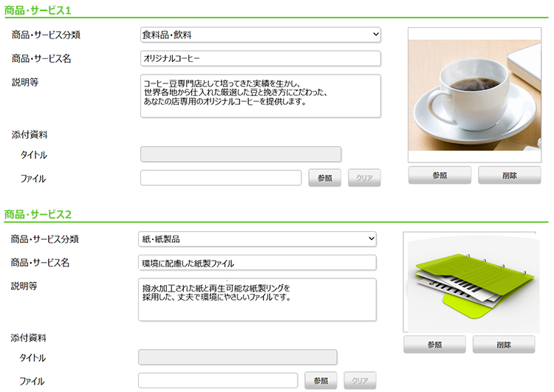Click 参照 beside the Service 2 file field
Screen dimensions: 554x392
tap(321, 380)
